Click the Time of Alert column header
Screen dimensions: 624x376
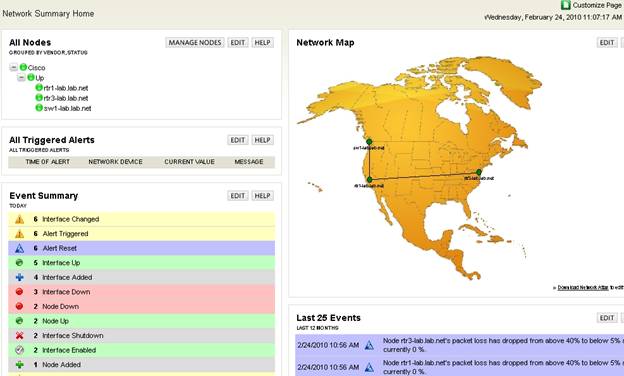pos(47,162)
